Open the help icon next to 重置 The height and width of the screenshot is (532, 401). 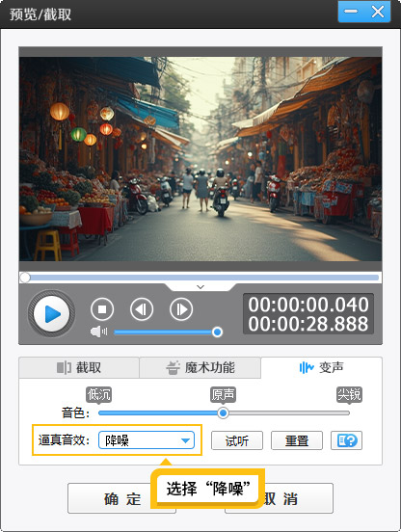(x=346, y=440)
